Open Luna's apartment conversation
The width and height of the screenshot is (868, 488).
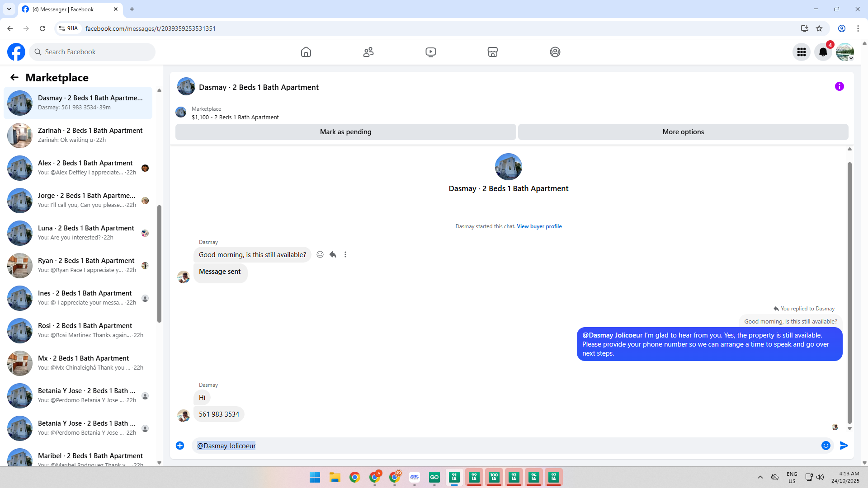(x=78, y=233)
